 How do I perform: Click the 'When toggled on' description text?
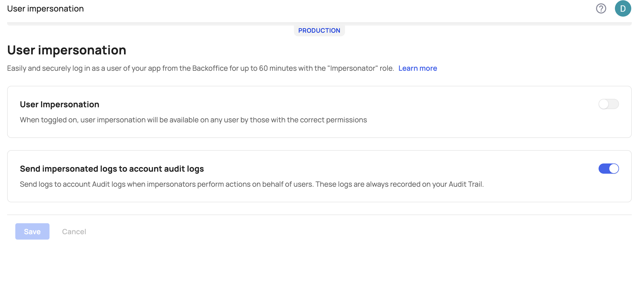tap(193, 120)
